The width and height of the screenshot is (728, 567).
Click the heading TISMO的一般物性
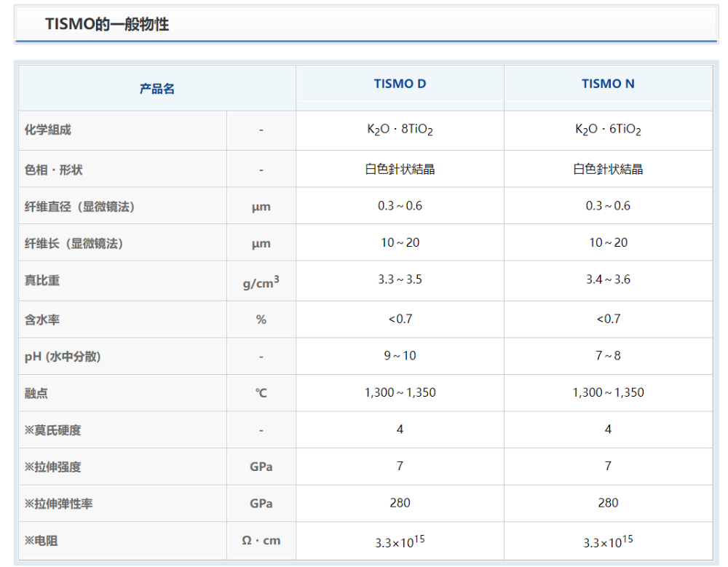click(107, 24)
